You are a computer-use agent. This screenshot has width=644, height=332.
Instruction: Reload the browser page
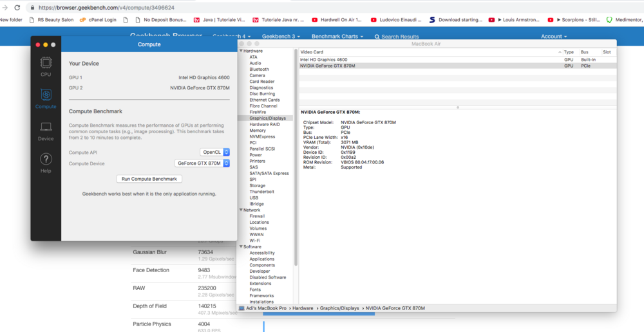coord(17,8)
